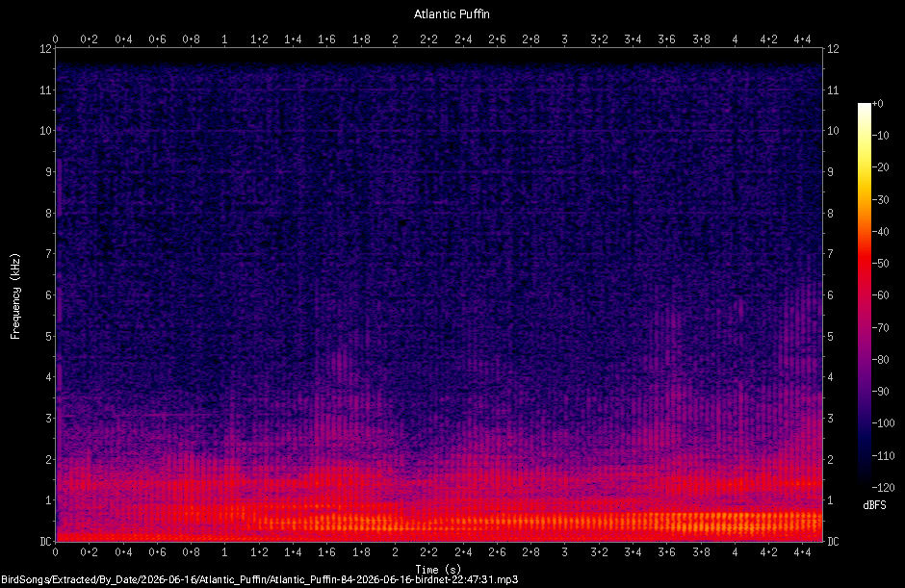Click the "Time (s)" axis label
Image resolution: width=905 pixels, height=588 pixels.
pyautogui.click(x=438, y=570)
